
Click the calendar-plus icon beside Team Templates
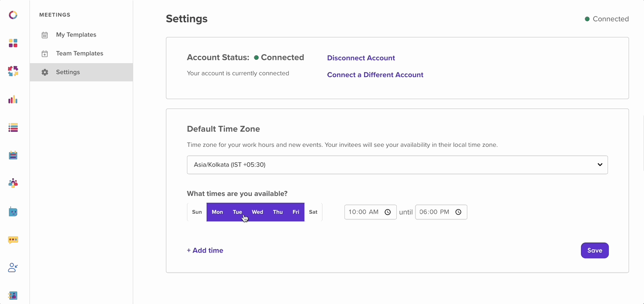click(45, 54)
